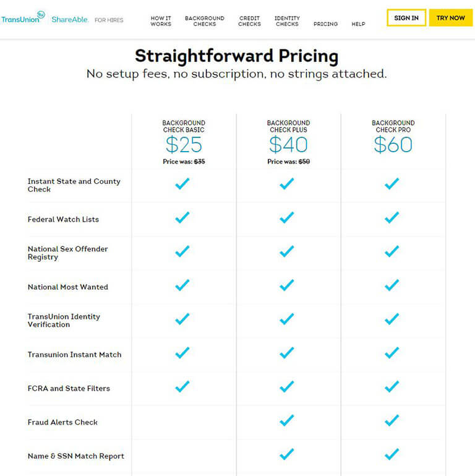Image resolution: width=475 pixels, height=476 pixels.
Task: Click Pro checkmark for Name & SSN Match
Action: pos(392,454)
